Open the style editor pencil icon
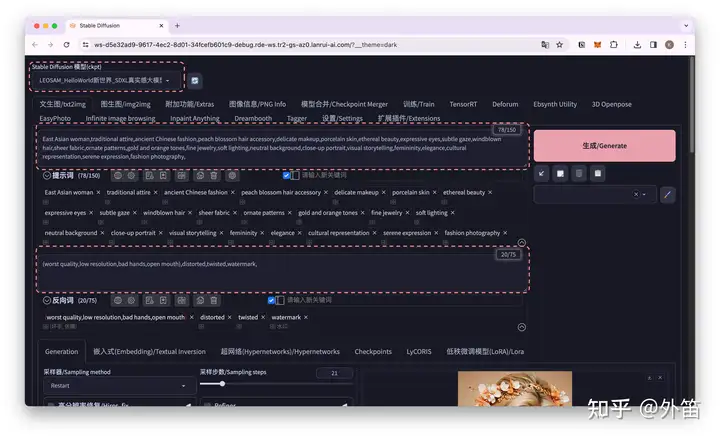The width and height of the screenshot is (720, 439). [667, 195]
